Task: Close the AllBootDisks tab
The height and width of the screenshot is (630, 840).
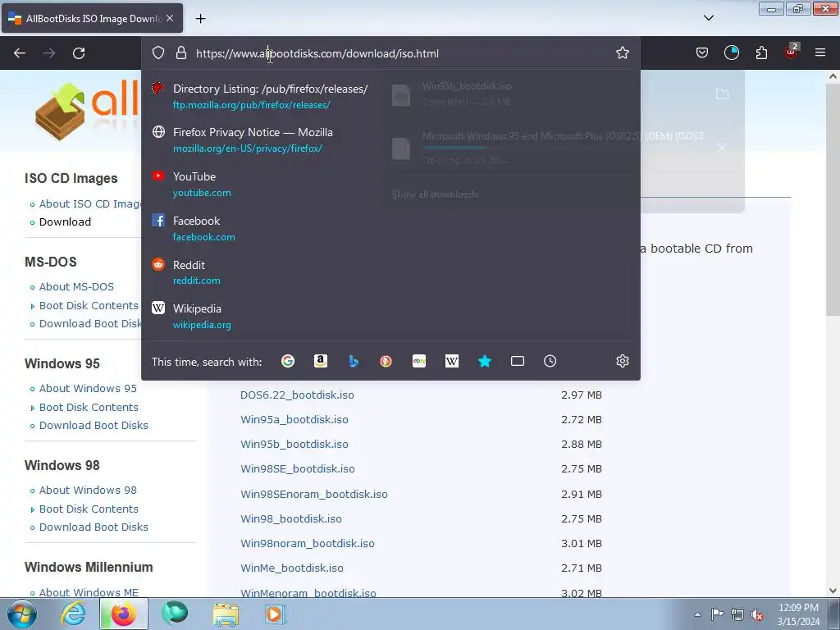Action: [170, 18]
